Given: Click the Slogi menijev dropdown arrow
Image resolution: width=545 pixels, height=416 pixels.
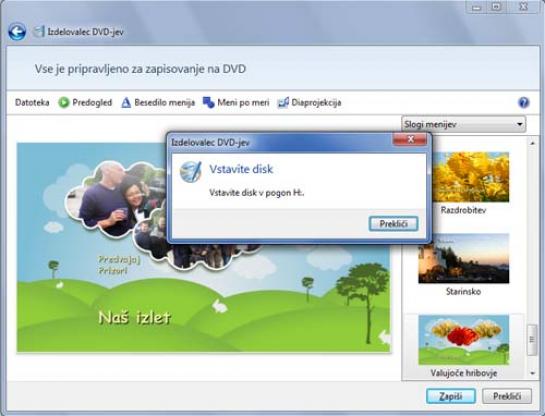Looking at the screenshot, I should 520,124.
